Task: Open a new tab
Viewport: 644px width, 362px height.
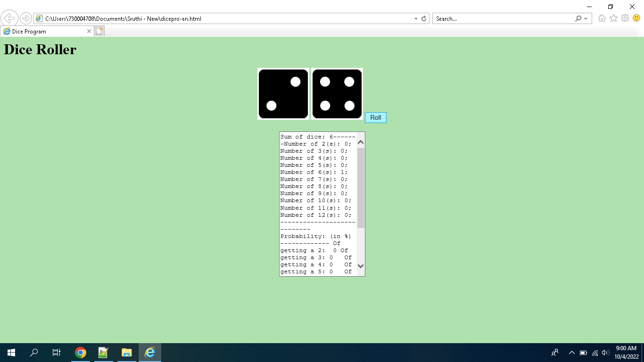Action: coord(99,31)
